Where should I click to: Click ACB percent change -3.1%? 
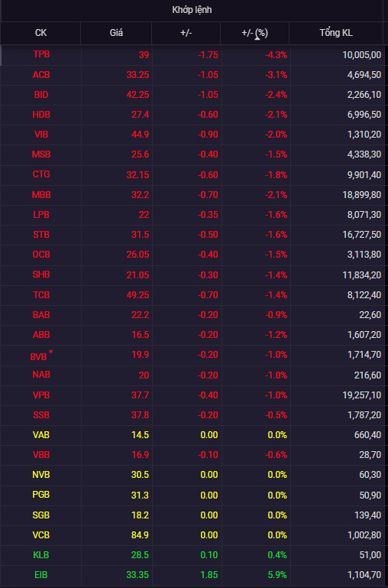pyautogui.click(x=276, y=75)
